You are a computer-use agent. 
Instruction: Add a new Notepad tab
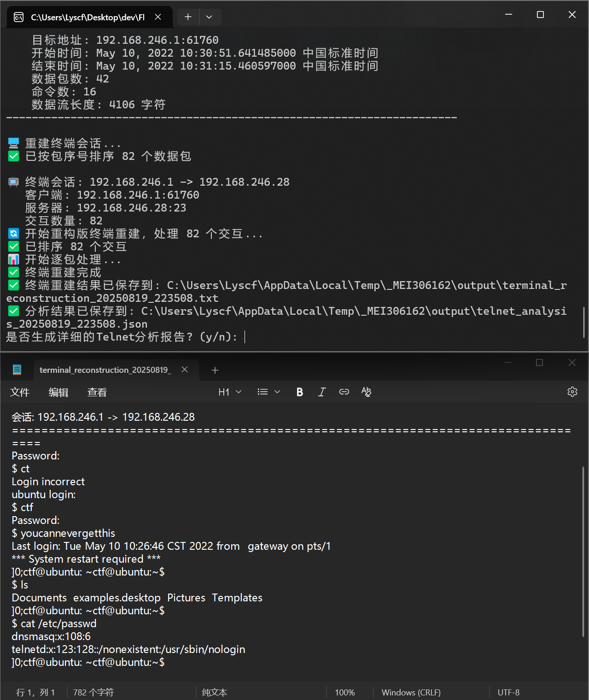coord(215,370)
